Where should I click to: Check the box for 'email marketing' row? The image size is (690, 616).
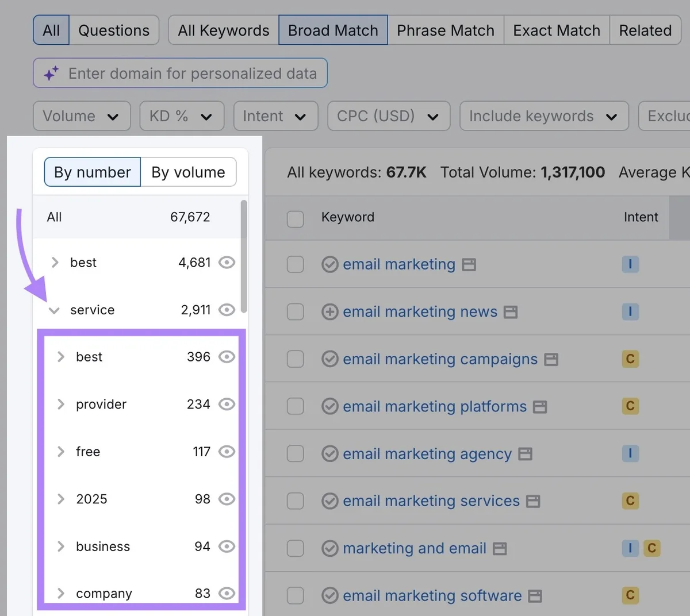[x=295, y=264]
